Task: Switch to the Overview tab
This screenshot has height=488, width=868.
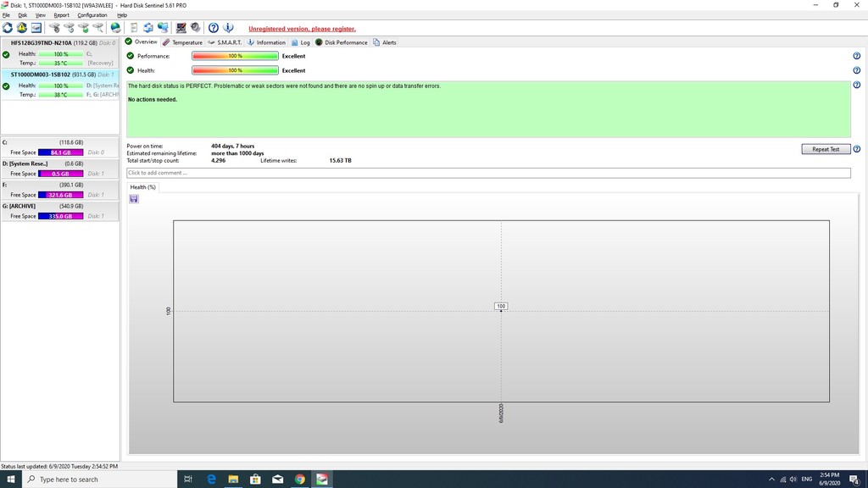Action: [x=142, y=42]
